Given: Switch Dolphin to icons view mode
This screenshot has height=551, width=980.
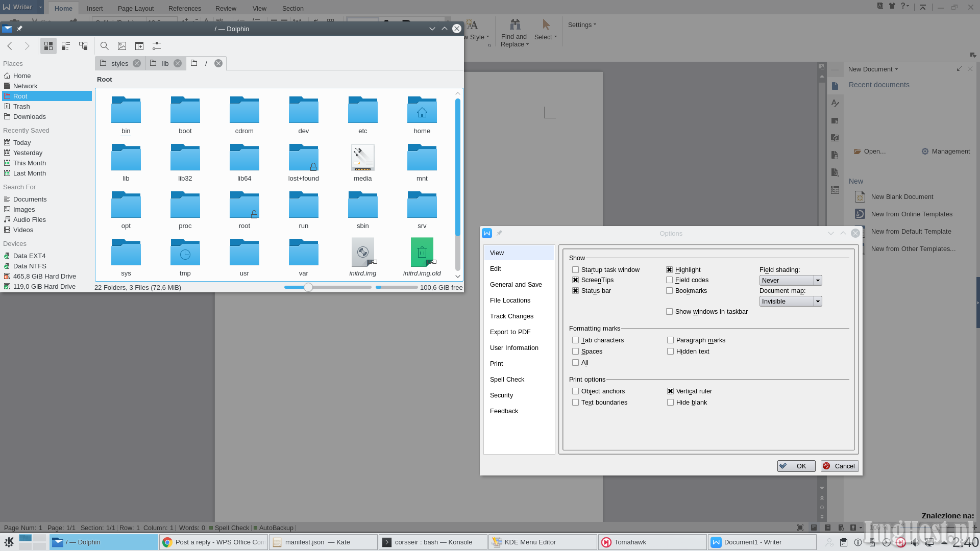Looking at the screenshot, I should (48, 46).
